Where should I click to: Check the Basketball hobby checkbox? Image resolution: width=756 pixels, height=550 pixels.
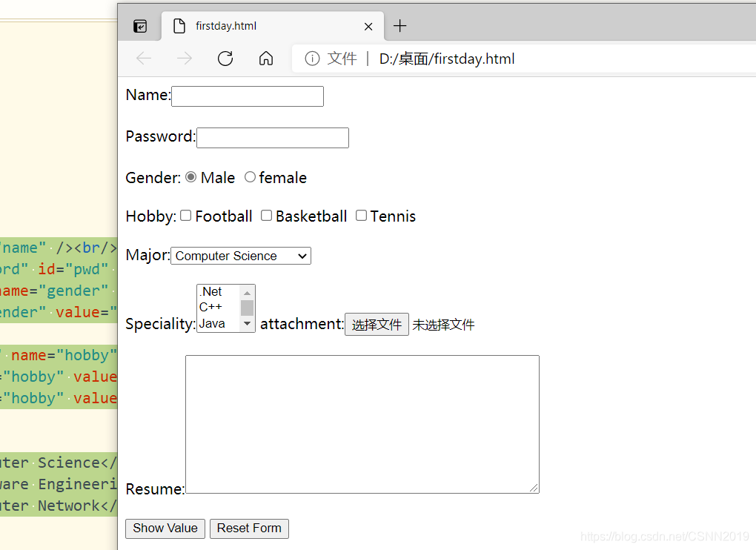pos(266,216)
